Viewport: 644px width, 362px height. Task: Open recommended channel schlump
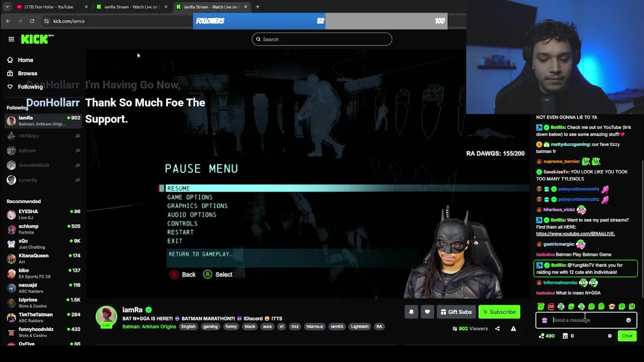pos(43,229)
